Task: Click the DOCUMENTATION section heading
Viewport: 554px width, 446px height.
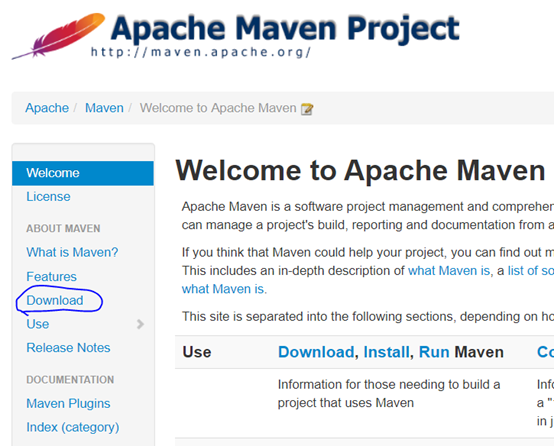Action: click(x=70, y=380)
